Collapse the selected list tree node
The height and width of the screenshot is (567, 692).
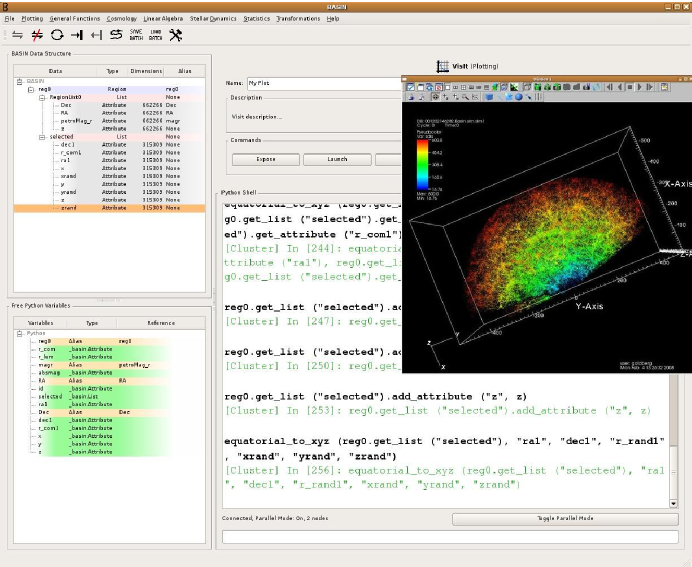coord(42,136)
